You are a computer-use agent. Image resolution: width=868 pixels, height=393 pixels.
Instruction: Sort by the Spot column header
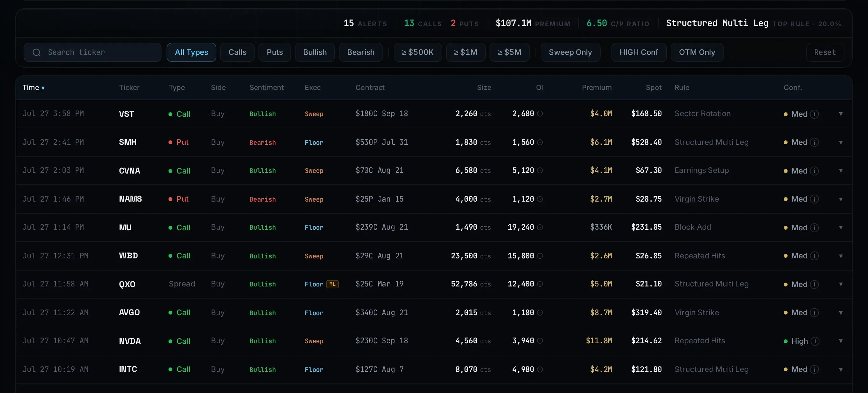pos(653,87)
